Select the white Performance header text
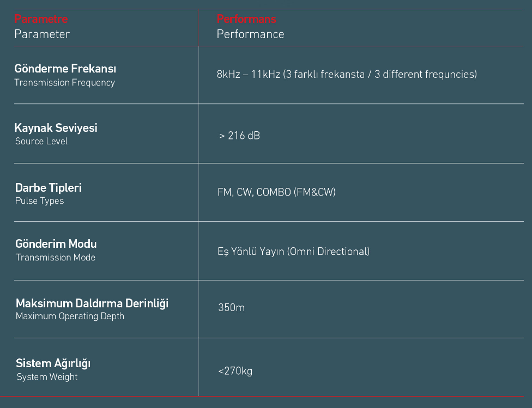 tap(250, 34)
